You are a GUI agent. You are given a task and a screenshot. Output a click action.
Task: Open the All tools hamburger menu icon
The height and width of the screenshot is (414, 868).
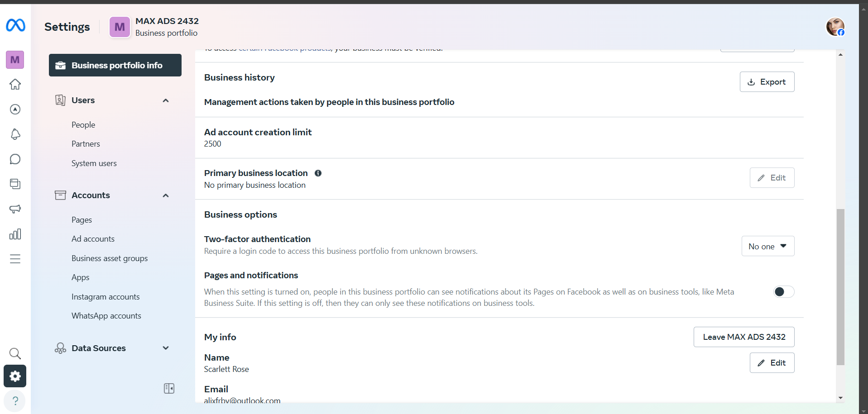pyautogui.click(x=15, y=259)
